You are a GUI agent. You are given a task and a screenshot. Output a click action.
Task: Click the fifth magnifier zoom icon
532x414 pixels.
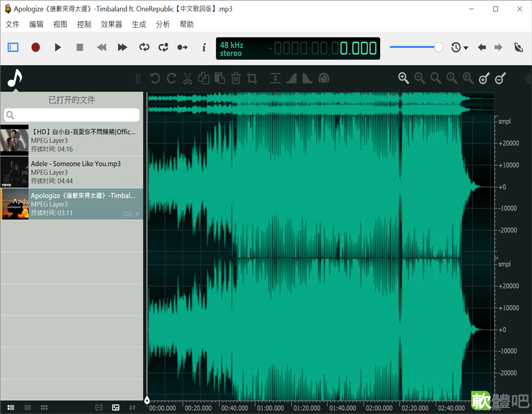(468, 78)
